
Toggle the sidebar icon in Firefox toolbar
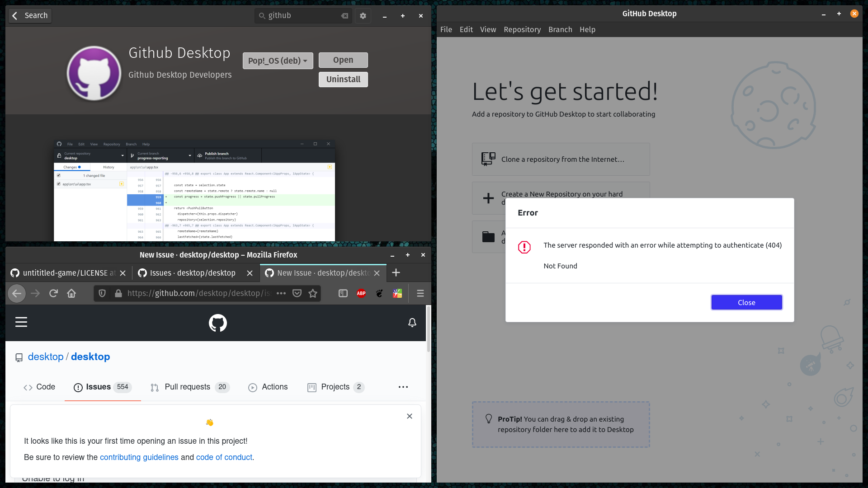tap(343, 293)
